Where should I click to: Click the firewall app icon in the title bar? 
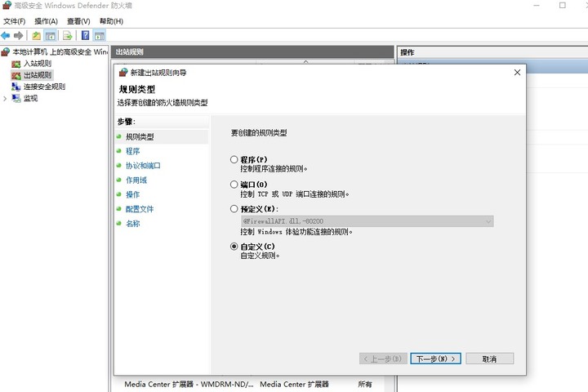[x=7, y=5]
